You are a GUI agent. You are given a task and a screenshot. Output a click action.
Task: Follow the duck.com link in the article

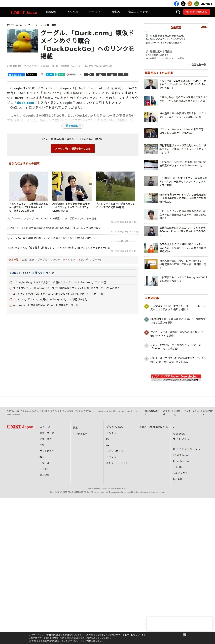click(25, 103)
